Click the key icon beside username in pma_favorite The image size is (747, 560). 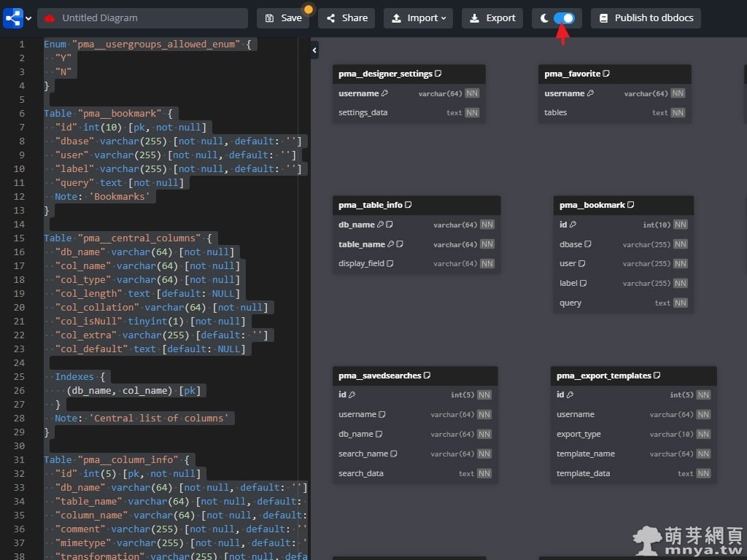point(589,93)
